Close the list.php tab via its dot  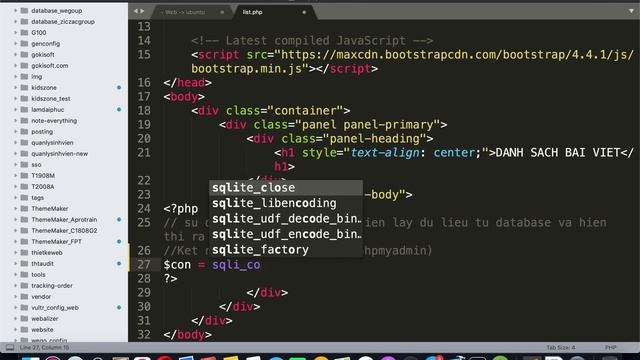click(x=304, y=12)
